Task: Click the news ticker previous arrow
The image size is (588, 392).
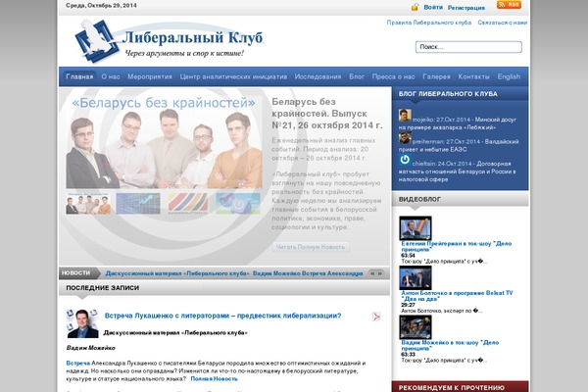Action: [372, 273]
